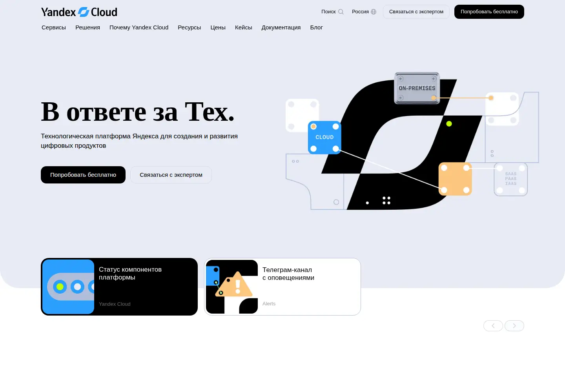Click the globe icon next to Россия
The width and height of the screenshot is (565, 392).
(374, 12)
